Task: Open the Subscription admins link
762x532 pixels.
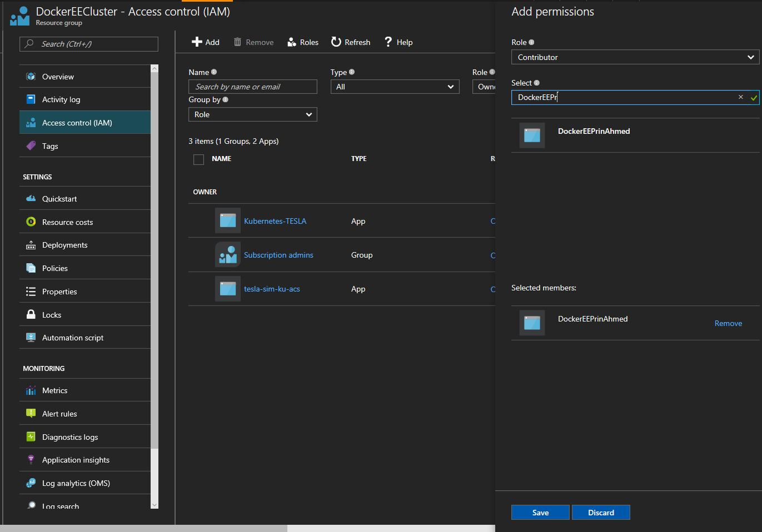Action: click(278, 255)
